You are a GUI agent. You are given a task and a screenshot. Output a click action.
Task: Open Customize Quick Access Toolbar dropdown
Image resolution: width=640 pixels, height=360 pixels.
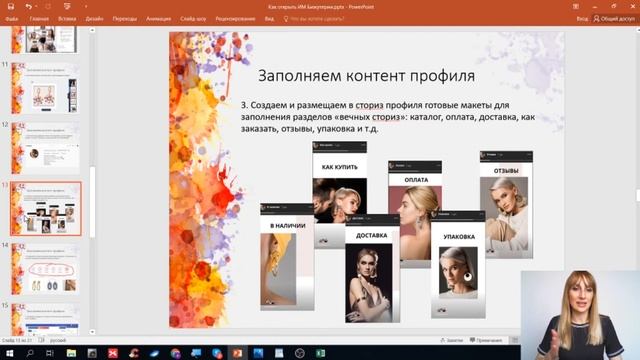coord(86,7)
